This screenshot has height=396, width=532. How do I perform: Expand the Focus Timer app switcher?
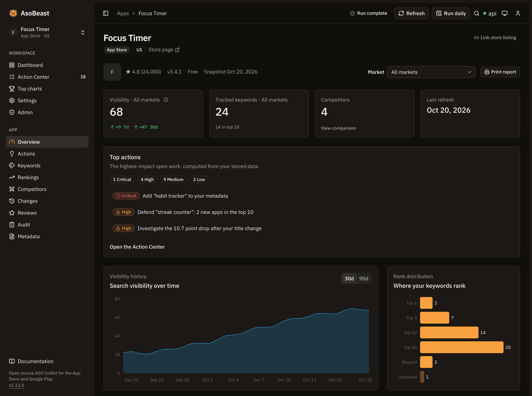click(47, 32)
